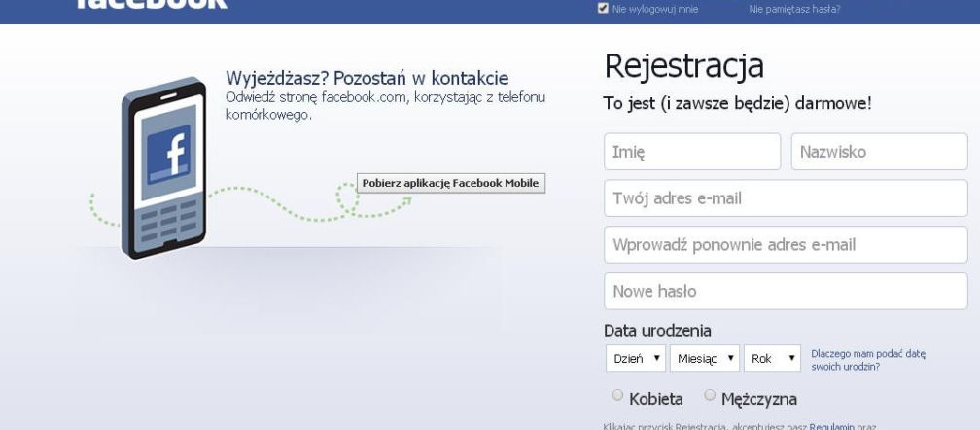Screen dimensions: 980x430
Task: Toggle the 'Nie wylogowuj mnie' checkbox
Action: tap(603, 8)
